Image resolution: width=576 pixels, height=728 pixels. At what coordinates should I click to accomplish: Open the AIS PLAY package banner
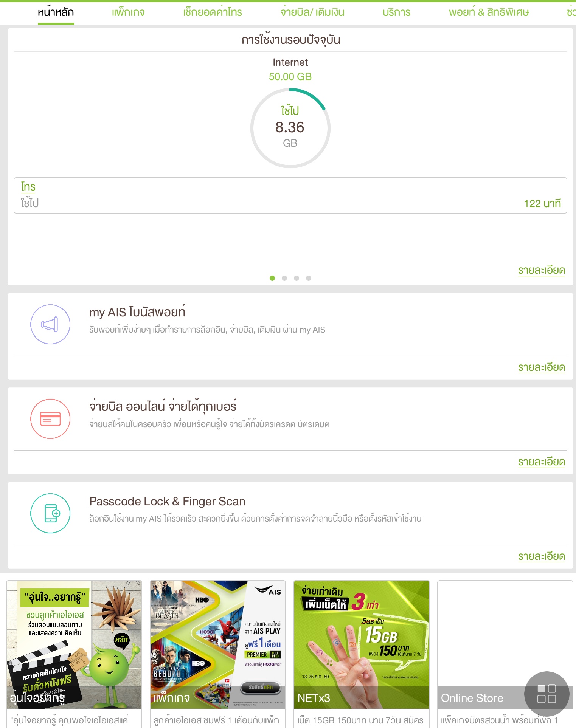(217, 644)
